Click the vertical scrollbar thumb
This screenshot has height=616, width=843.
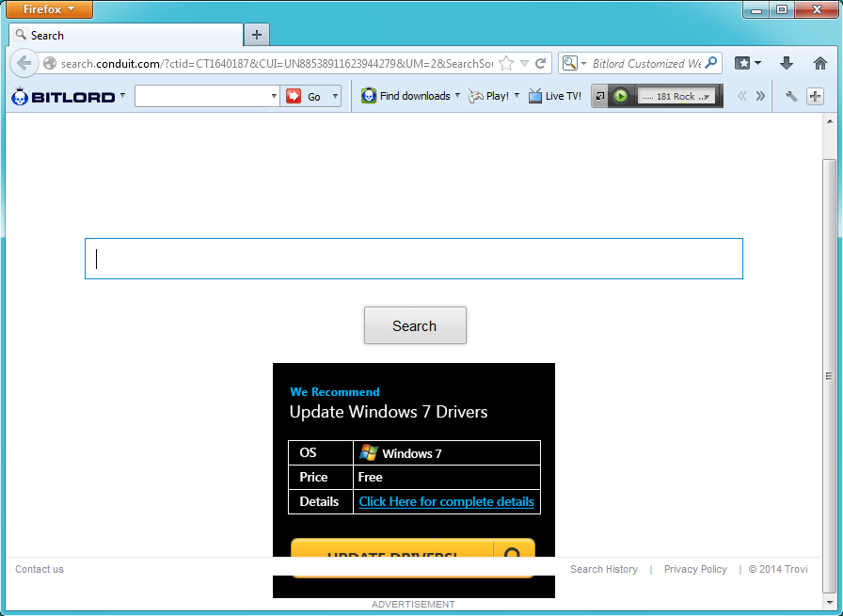830,375
